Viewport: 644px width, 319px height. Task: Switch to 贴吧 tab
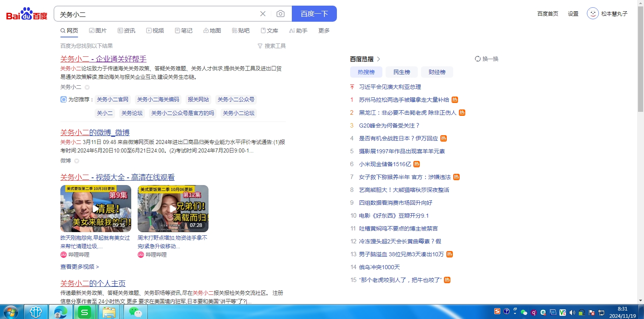point(241,31)
